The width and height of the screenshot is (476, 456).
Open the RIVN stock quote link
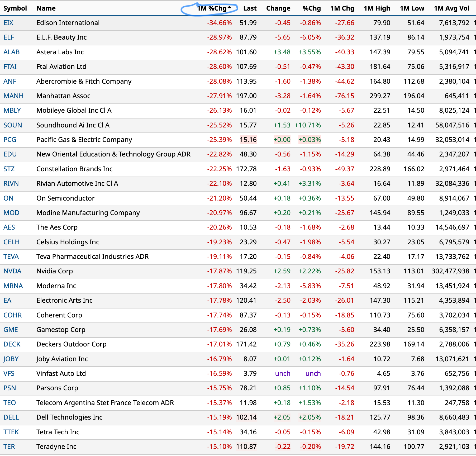coord(11,184)
